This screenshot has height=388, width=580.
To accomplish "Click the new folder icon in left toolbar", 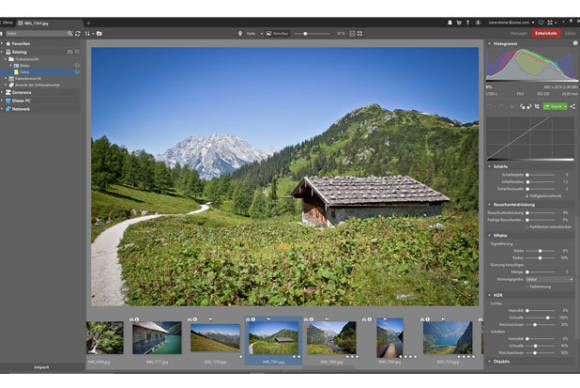I will click(x=99, y=34).
